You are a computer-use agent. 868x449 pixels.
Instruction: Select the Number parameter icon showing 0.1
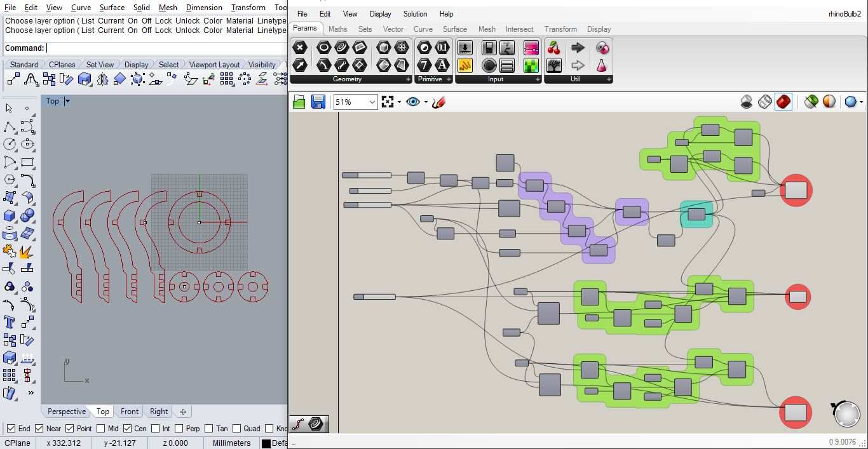(x=442, y=48)
